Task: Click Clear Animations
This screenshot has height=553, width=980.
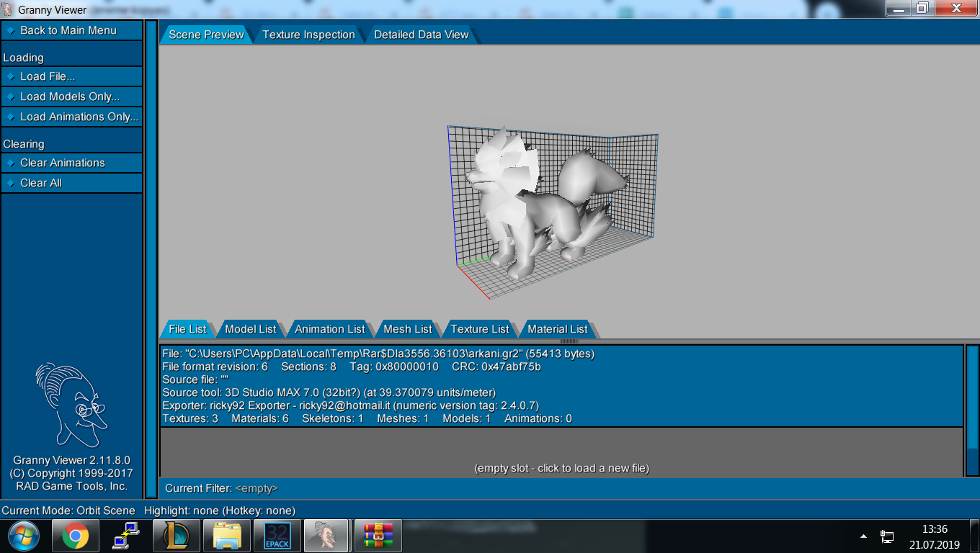Action: tap(72, 163)
